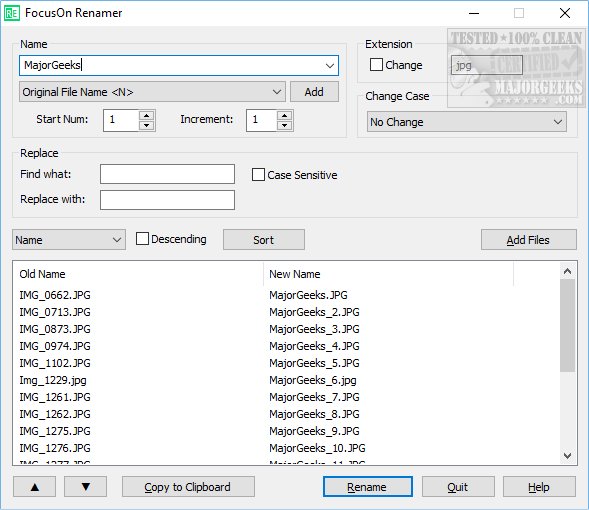This screenshot has width=589, height=510.
Task: Select file IMG_0873.JPG in the list
Action: pos(55,329)
